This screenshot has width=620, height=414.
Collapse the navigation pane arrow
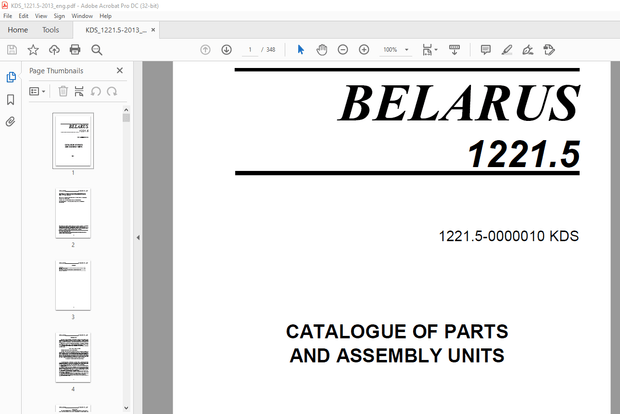[x=138, y=238]
